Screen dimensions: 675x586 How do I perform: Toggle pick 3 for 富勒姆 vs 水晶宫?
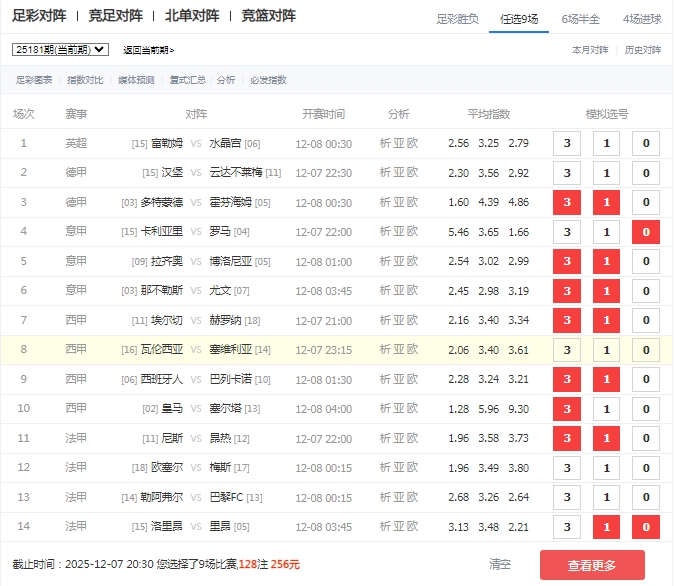click(567, 144)
